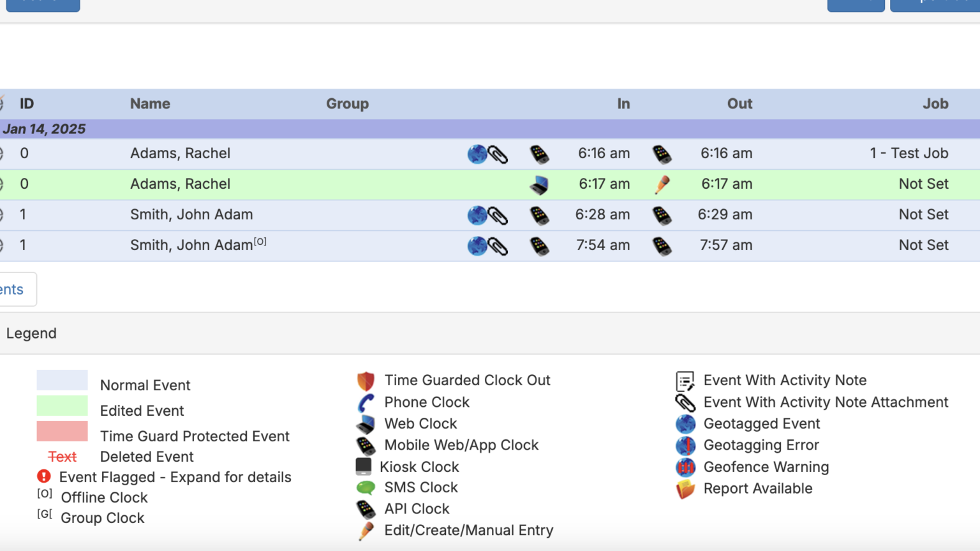Open the 1 - Test Job entry

click(909, 154)
